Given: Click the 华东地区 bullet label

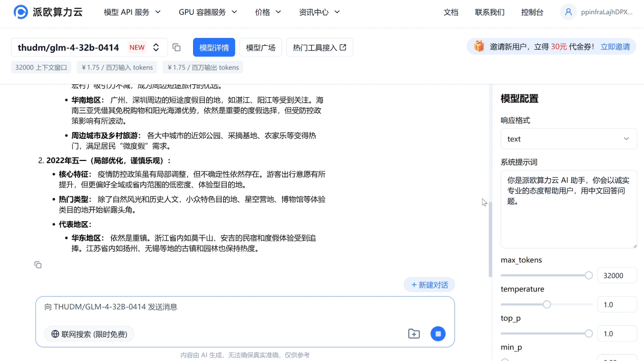Looking at the screenshot, I should pos(89,238).
